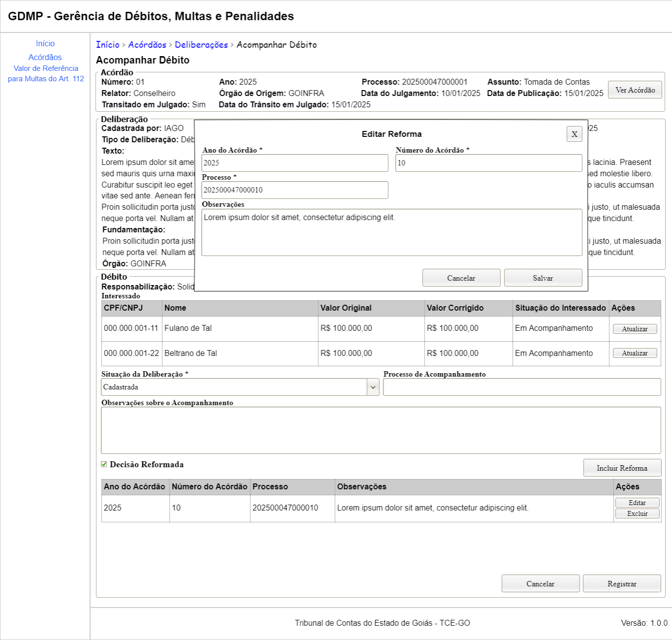The height and width of the screenshot is (640, 672).
Task: Click Cancelar in the Editar Reforma dialog
Action: 461,278
